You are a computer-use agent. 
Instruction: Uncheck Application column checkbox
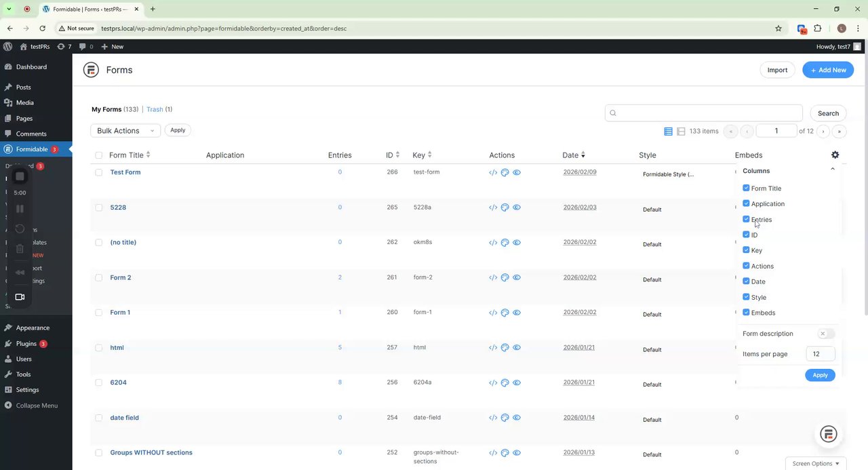pyautogui.click(x=746, y=203)
